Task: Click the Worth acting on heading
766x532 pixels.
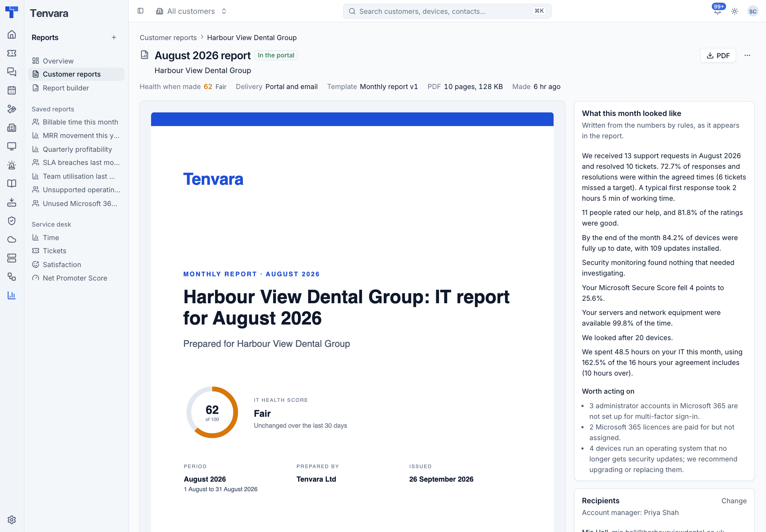Action: (x=608, y=391)
